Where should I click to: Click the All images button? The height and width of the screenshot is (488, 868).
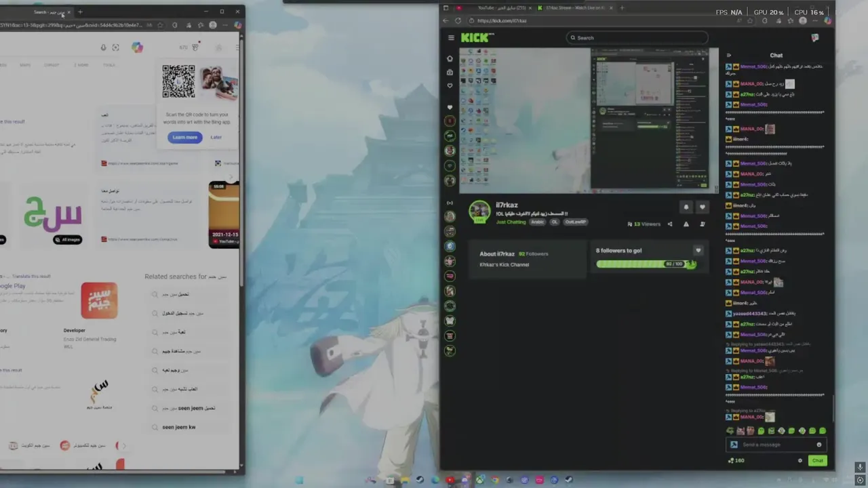click(67, 239)
